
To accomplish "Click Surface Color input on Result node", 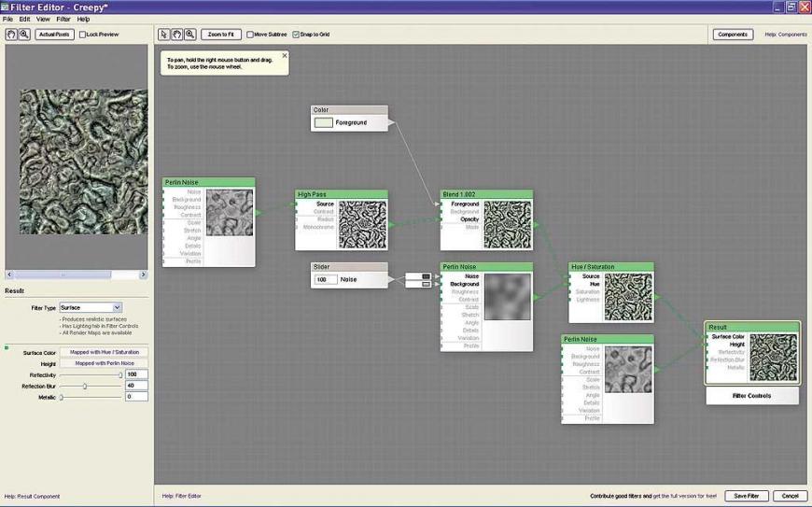I will (x=728, y=337).
